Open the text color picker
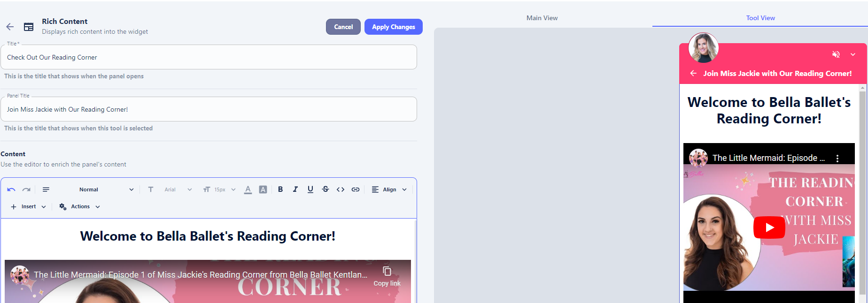The height and width of the screenshot is (303, 868). click(248, 189)
